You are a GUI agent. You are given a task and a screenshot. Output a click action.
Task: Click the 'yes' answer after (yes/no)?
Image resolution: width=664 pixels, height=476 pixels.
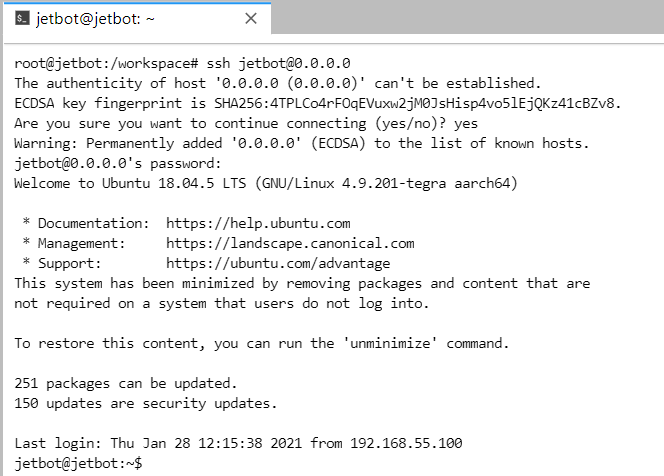coord(466,123)
